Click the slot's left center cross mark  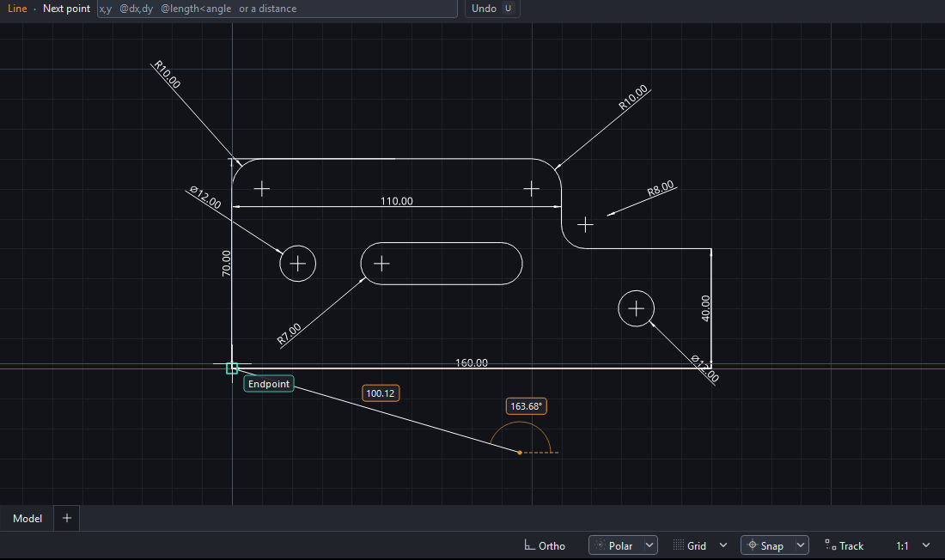(381, 264)
